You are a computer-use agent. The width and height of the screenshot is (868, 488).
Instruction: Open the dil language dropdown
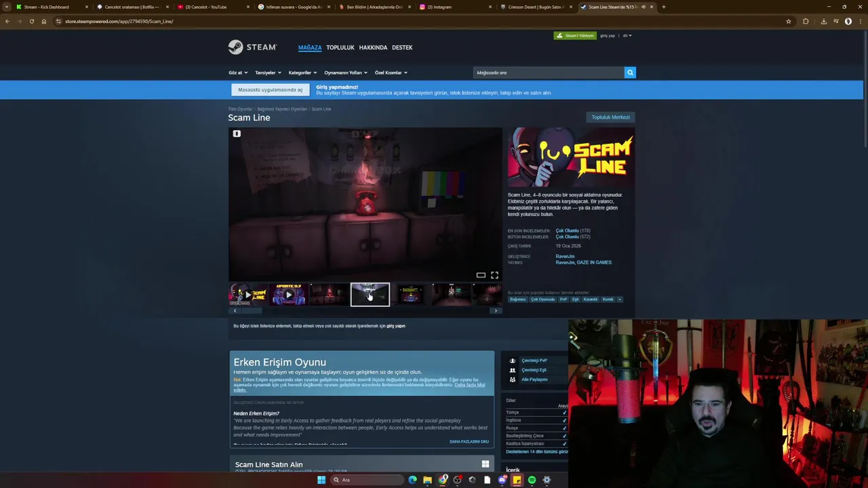(627, 35)
